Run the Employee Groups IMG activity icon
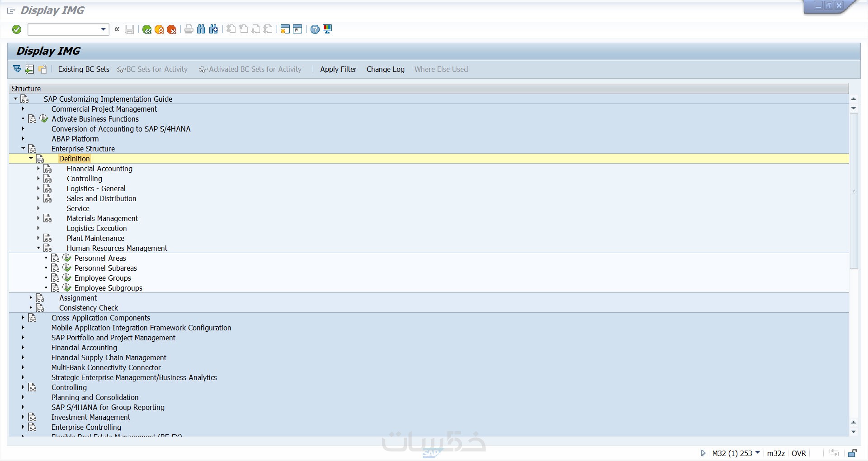Viewport: 868px width, 461px height. 67,278
